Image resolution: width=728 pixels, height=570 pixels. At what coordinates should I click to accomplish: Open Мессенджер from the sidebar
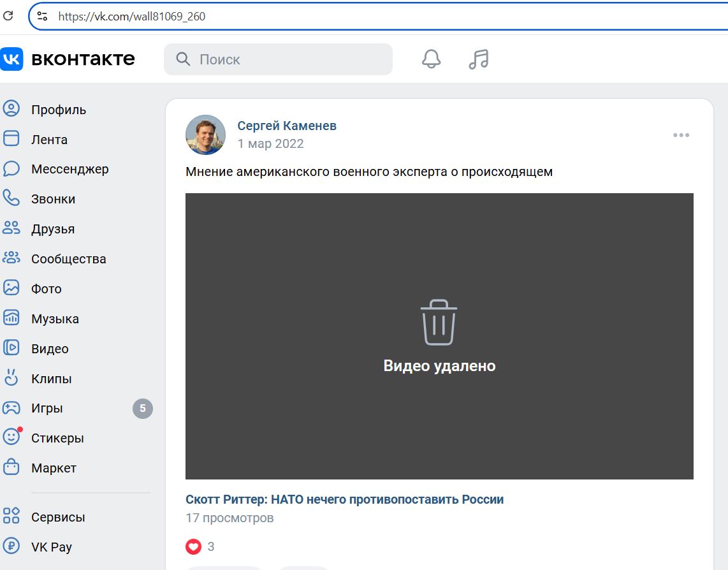(70, 169)
